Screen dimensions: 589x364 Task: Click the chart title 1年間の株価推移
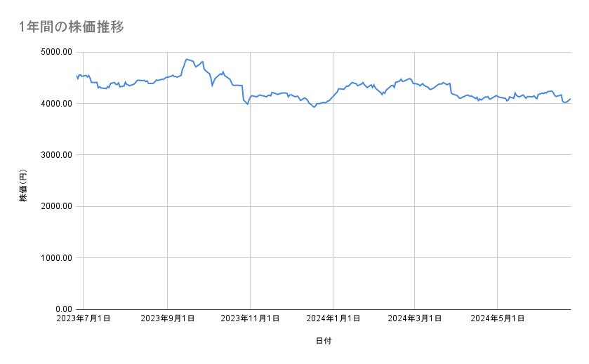[73, 27]
